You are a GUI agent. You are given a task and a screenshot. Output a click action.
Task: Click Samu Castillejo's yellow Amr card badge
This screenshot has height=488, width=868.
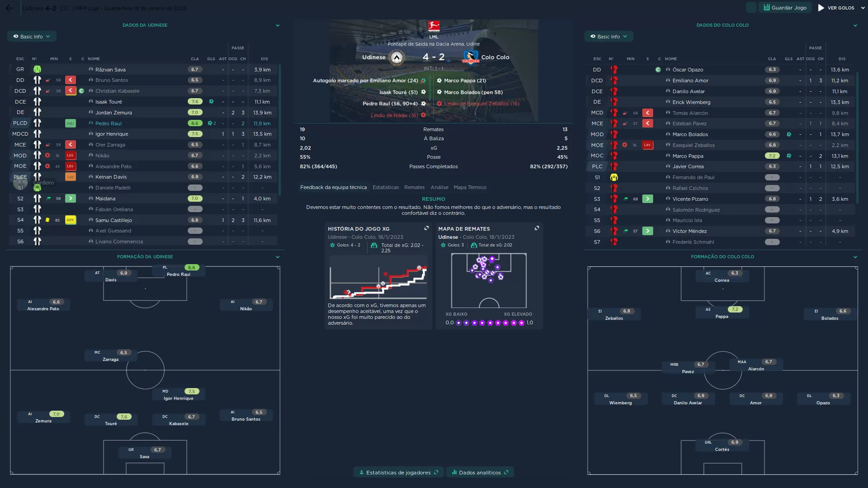coord(70,220)
